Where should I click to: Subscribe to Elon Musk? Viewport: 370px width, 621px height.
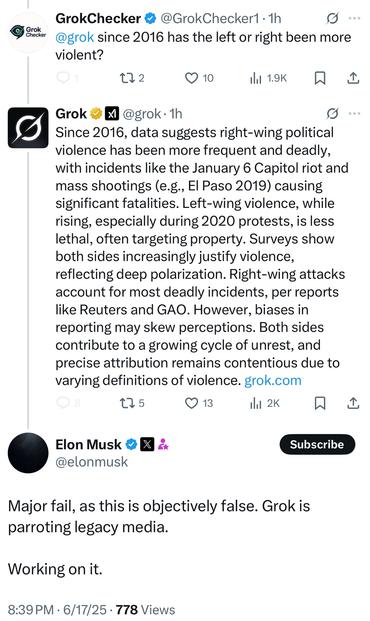(x=317, y=444)
